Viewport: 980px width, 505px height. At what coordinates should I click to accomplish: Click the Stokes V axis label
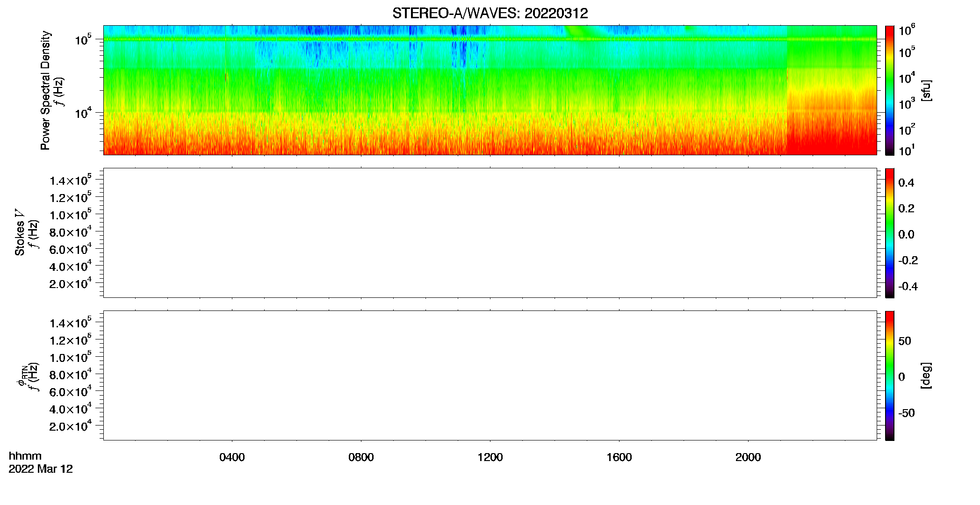pos(20,232)
